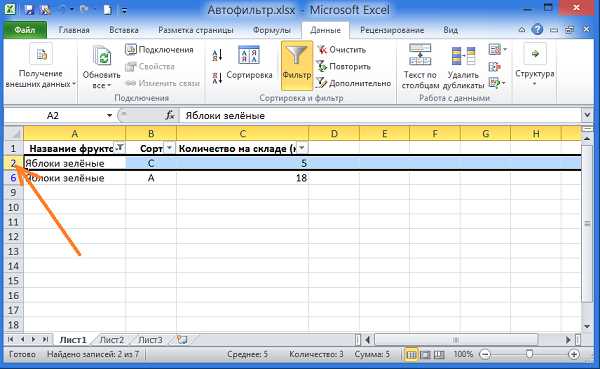600x369 pixels.
Task: Select cell B6 containing A
Action: pos(151,178)
